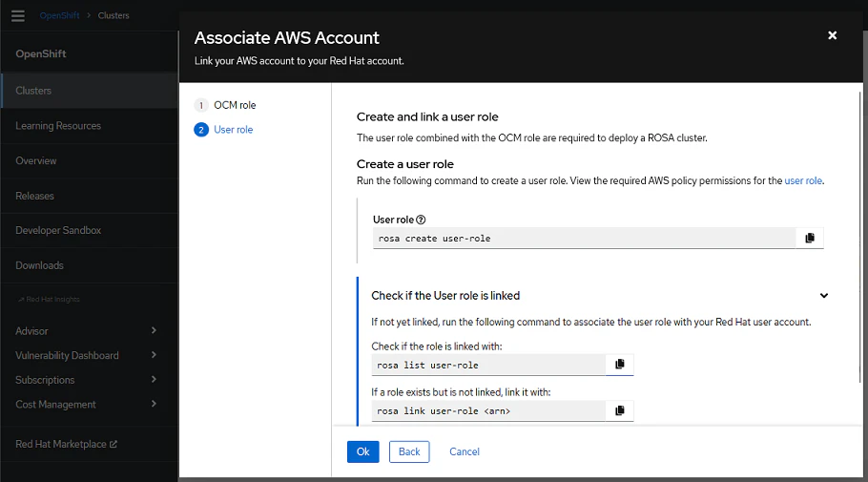This screenshot has height=482, width=868.
Task: Collapse the Check if User role linked section
Action: (824, 296)
